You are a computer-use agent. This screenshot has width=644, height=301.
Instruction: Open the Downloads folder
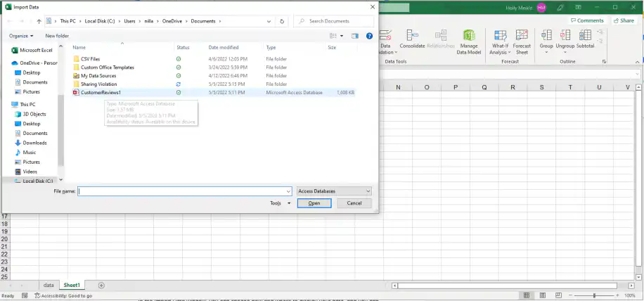(31, 143)
